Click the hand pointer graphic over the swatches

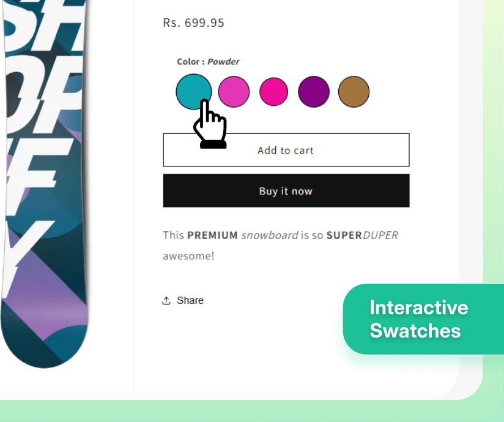pos(210,125)
